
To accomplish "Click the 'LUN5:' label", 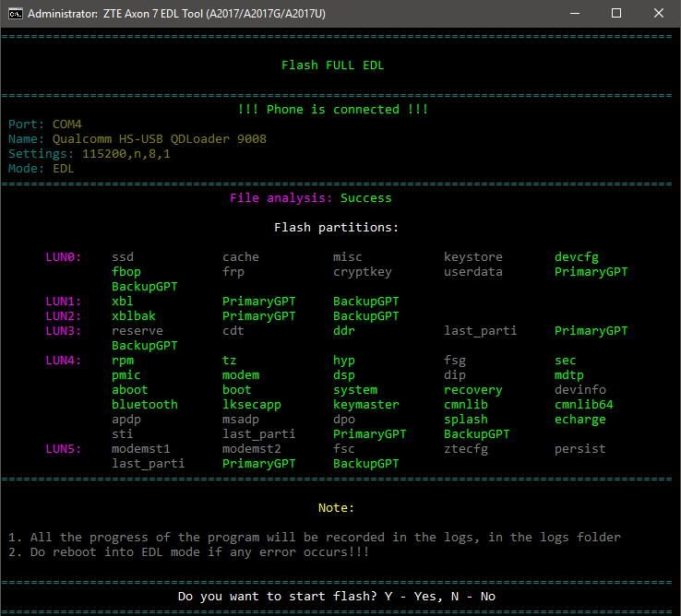I will point(63,449).
